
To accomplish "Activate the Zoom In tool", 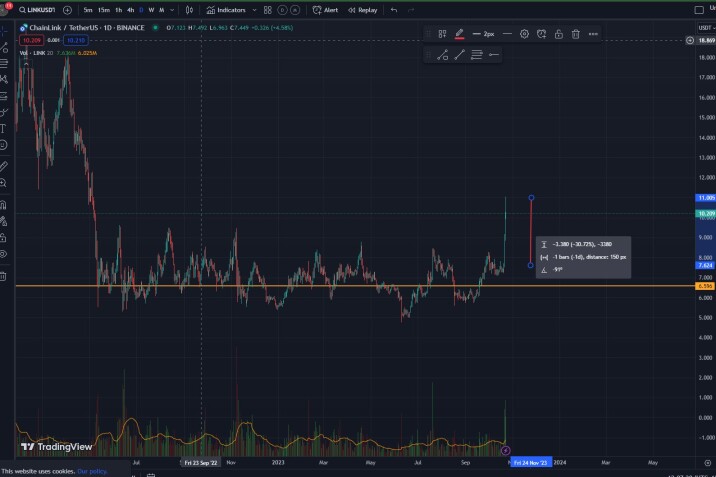I will click(3, 183).
